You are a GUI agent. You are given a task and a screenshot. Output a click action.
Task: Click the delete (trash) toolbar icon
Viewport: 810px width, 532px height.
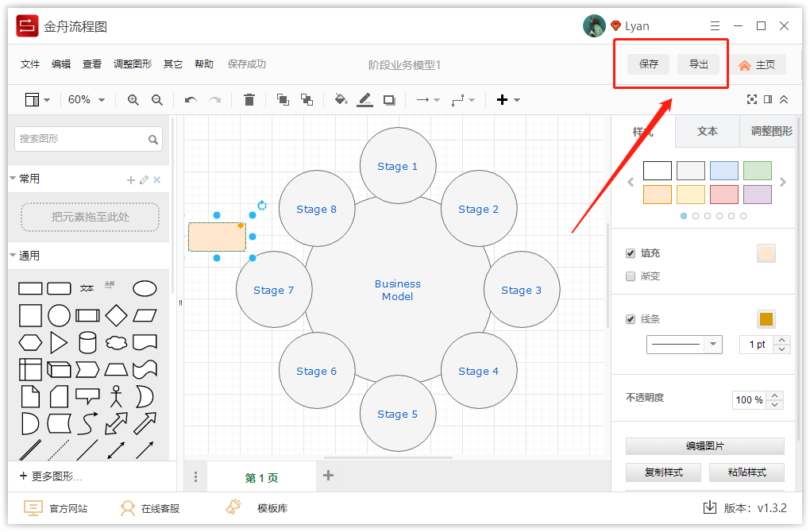point(249,99)
